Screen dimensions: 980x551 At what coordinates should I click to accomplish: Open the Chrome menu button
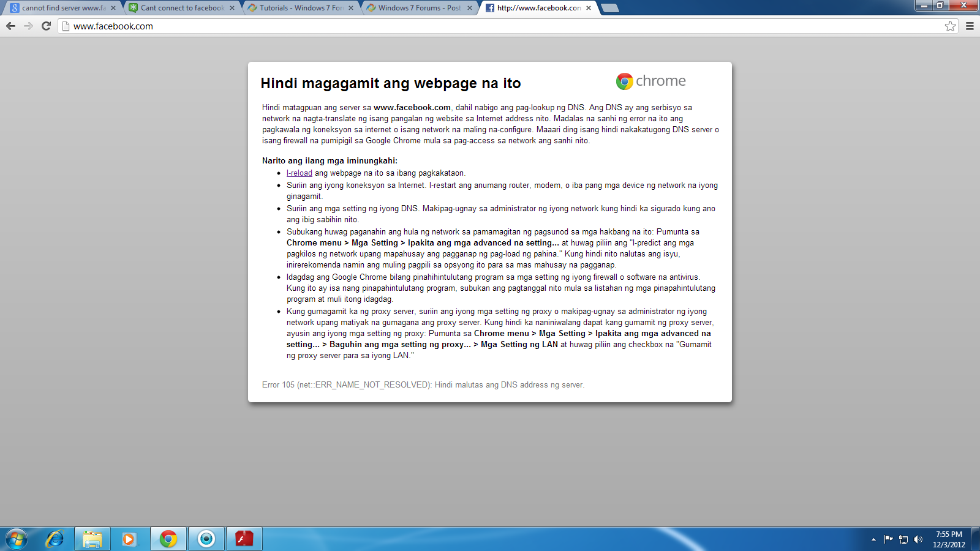(x=970, y=26)
